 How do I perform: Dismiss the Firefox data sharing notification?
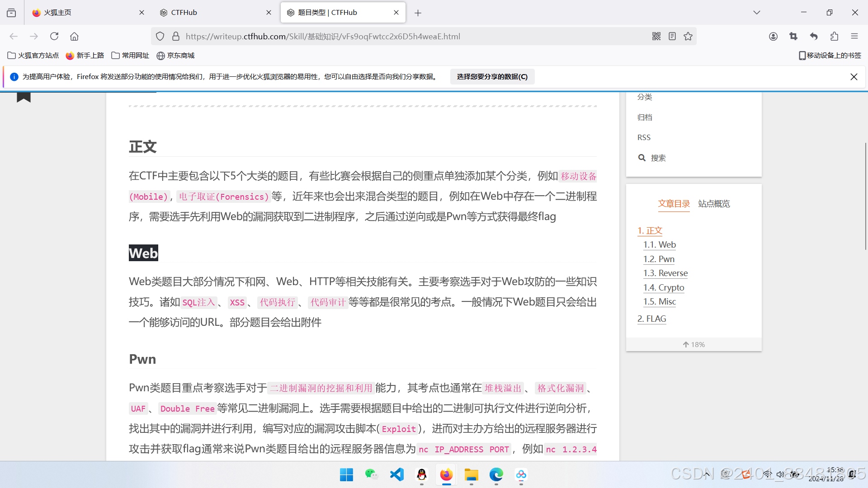tap(854, 77)
